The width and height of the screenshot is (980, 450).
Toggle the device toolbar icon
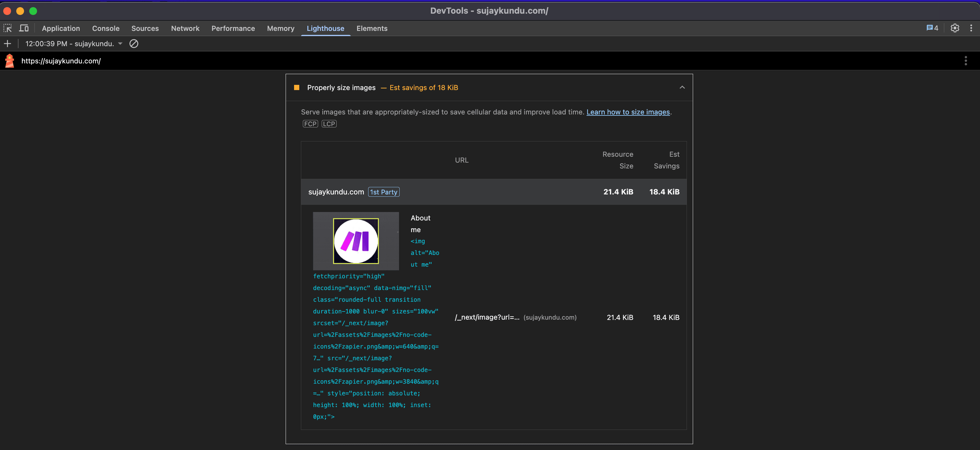pyautogui.click(x=24, y=28)
